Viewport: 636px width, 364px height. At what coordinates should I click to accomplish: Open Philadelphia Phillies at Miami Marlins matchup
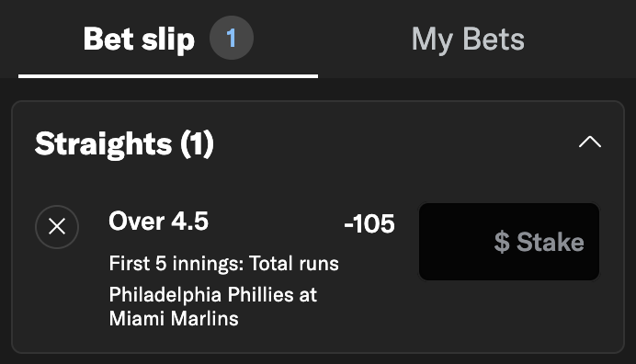(213, 306)
